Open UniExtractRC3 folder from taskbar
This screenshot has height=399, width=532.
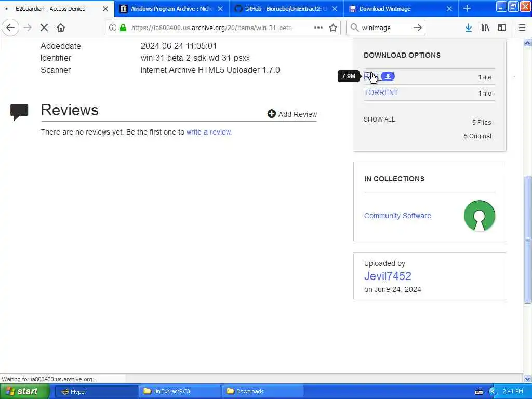(179, 391)
